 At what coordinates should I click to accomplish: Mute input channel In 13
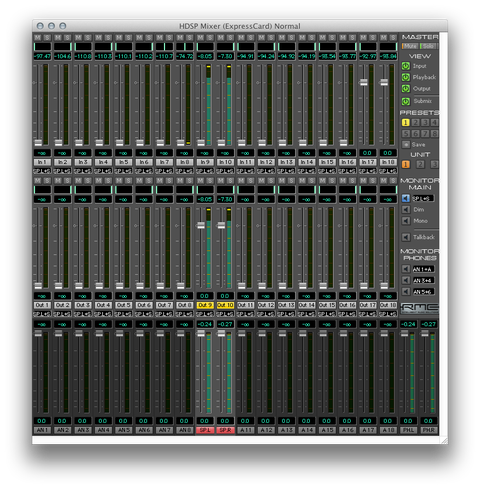click(x=281, y=37)
